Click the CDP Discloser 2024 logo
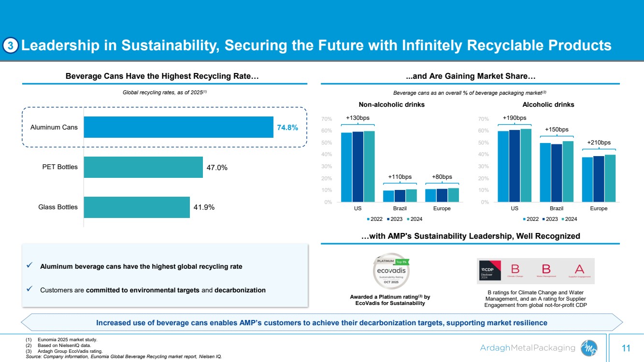Viewport: 644px width, 362px height. point(490,271)
